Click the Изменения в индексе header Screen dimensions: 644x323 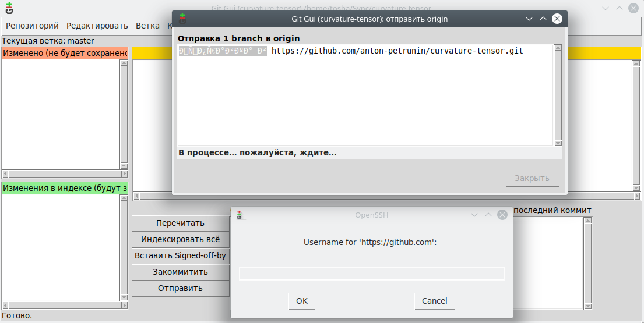click(65, 188)
